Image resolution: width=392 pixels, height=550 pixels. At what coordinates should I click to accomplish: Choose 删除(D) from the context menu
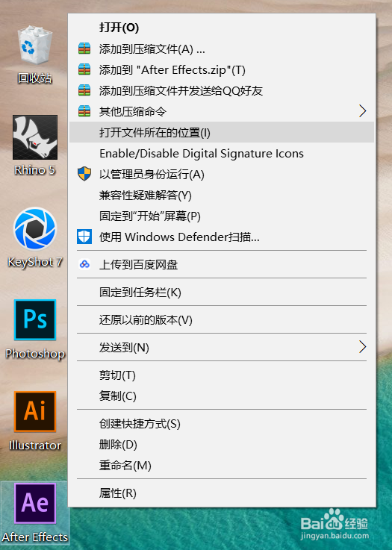222,445
